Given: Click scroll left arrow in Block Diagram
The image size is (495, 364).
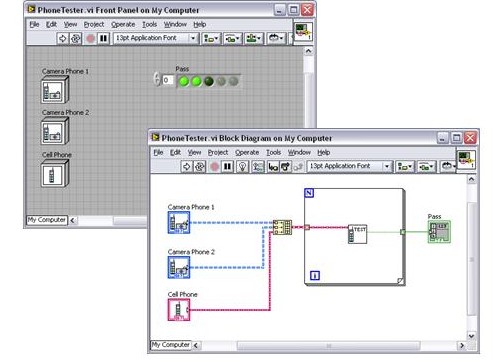Looking at the screenshot, I should point(196,346).
